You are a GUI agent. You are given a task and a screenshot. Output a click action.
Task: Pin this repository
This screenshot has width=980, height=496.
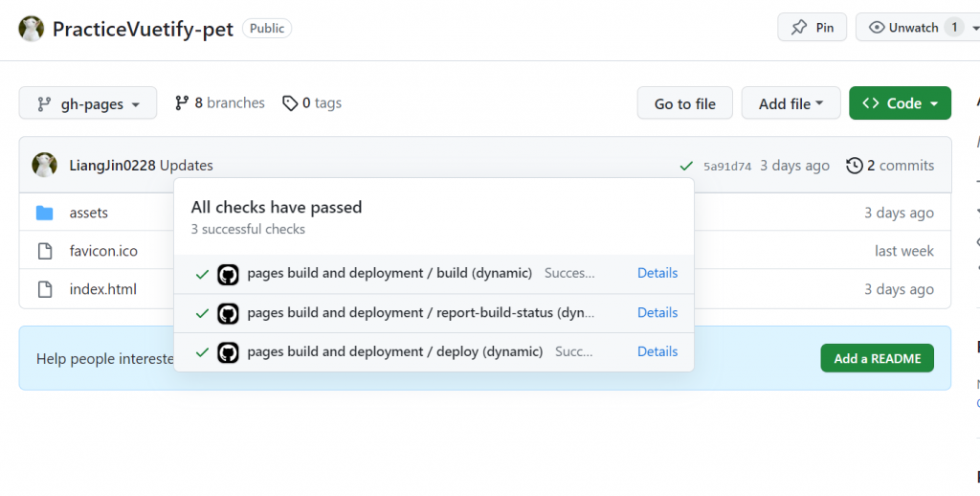[813, 28]
